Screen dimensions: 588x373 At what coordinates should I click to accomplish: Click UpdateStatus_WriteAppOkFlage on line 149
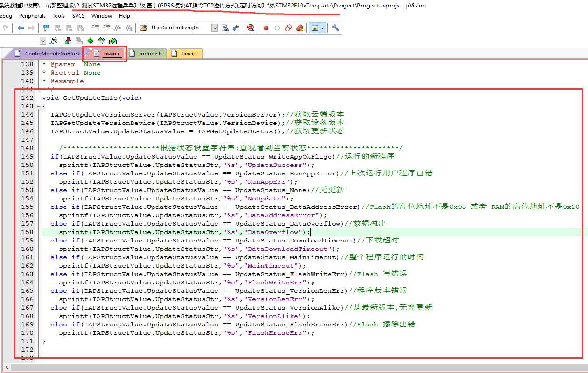(x=273, y=157)
